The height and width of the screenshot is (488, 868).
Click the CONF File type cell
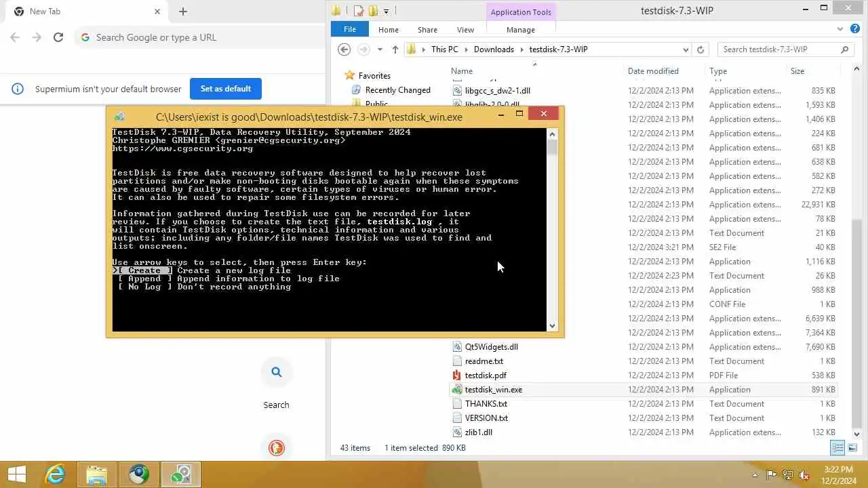(x=727, y=304)
